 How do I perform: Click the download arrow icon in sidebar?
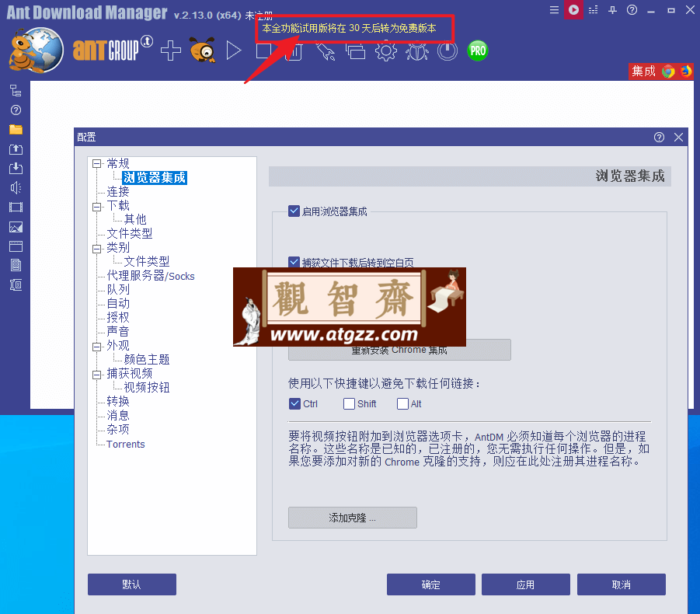pos(16,169)
